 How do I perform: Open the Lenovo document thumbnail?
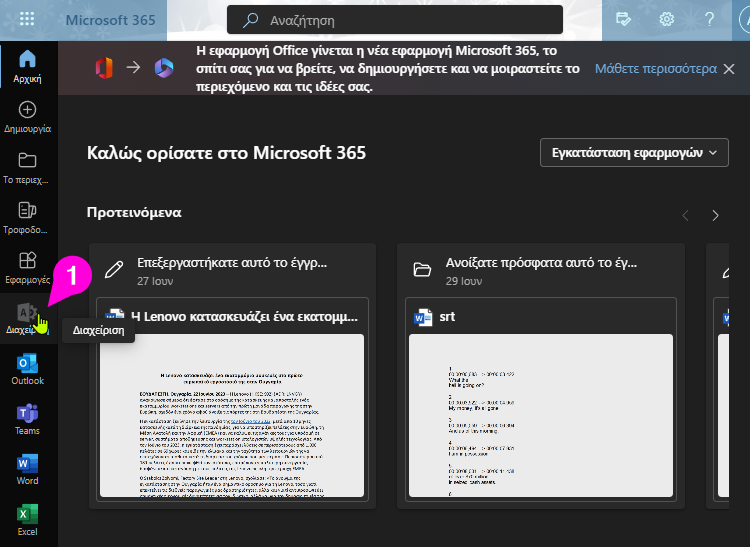click(x=232, y=415)
